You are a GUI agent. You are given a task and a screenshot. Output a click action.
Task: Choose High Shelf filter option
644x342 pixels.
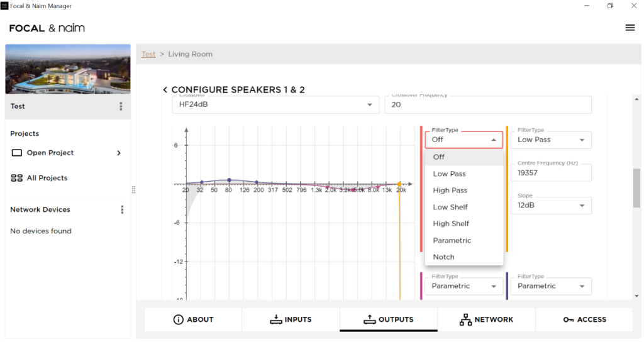pos(464,223)
